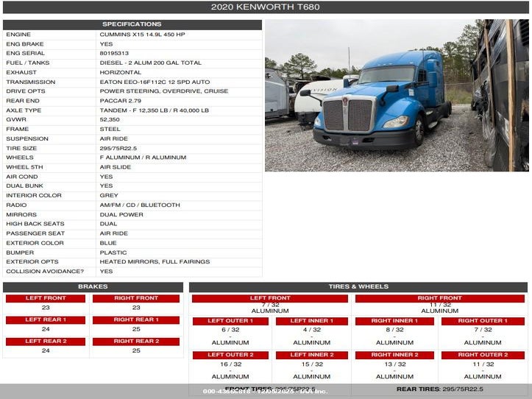This screenshot has height=399, width=532.
Task: Click the ENGINE value Cummins X15
Action: click(143, 35)
